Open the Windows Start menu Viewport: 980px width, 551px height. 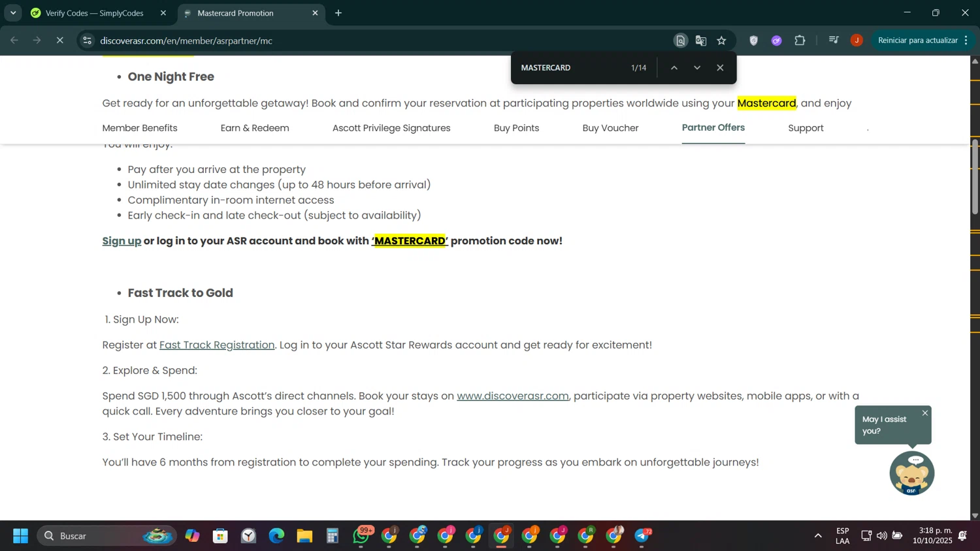point(20,536)
